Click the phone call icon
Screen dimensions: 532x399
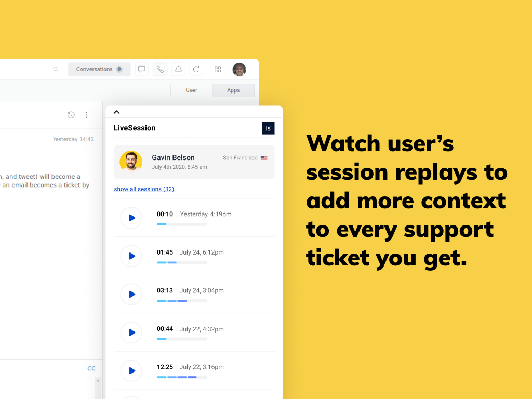pos(160,69)
